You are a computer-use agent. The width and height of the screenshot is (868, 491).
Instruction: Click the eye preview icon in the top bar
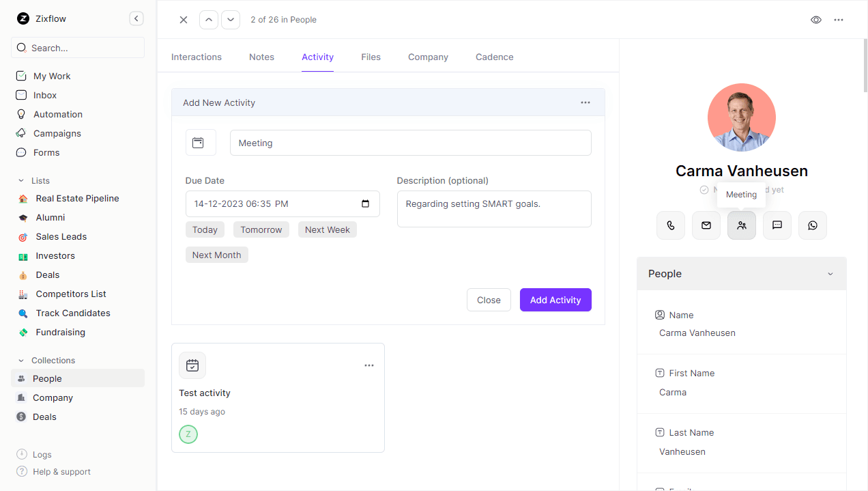816,20
